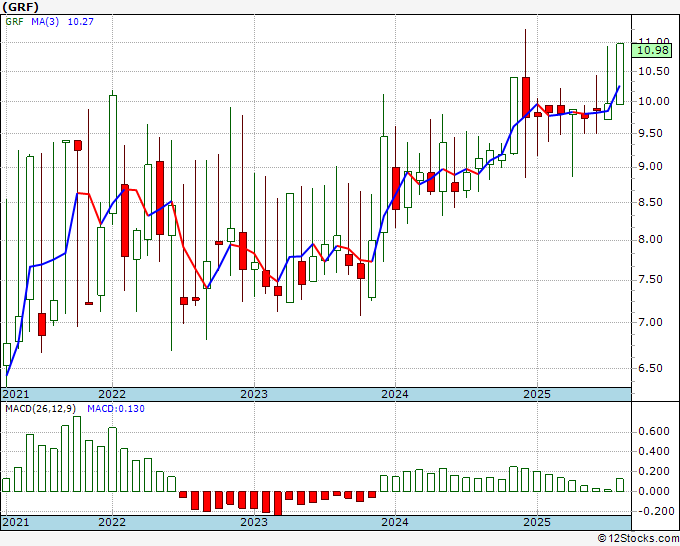The image size is (680, 546).
Task: Click 2025 on the MACD time axis
Action: 537,522
